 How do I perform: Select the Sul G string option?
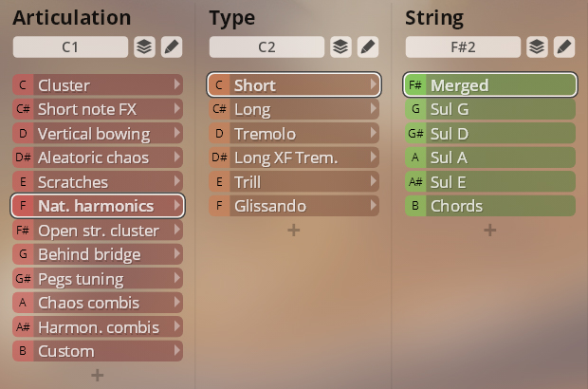(x=490, y=109)
